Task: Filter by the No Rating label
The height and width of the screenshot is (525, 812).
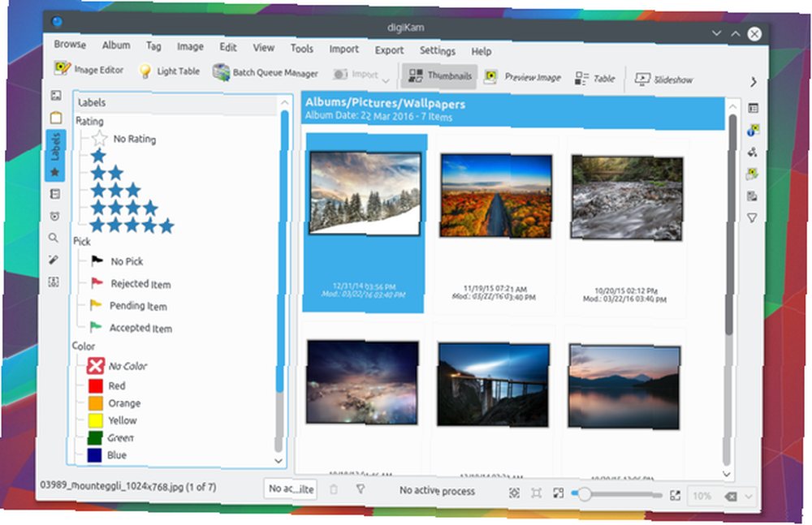Action: [x=124, y=139]
